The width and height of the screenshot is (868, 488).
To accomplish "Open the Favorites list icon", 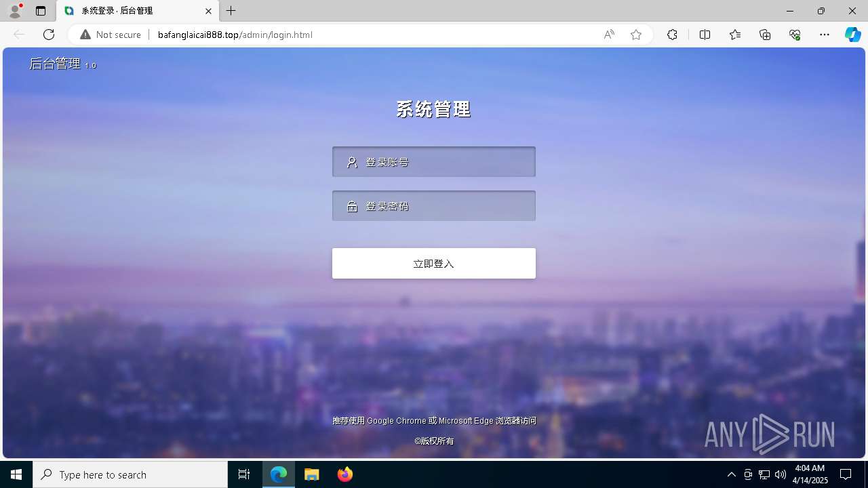I will click(735, 35).
